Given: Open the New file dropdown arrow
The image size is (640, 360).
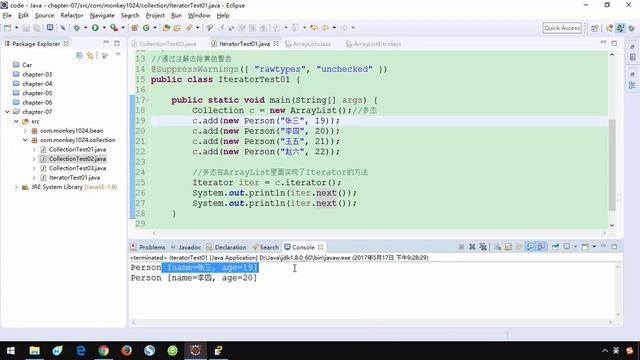Looking at the screenshot, I should tap(16, 28).
